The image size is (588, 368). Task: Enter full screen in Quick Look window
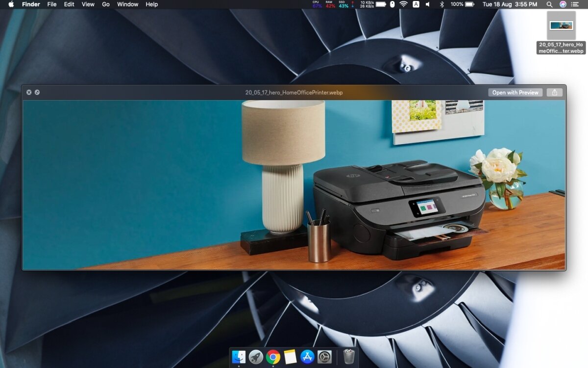click(37, 92)
